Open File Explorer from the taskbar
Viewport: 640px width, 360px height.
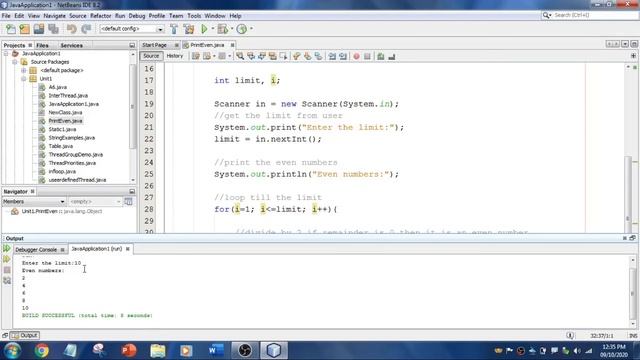pos(158,351)
